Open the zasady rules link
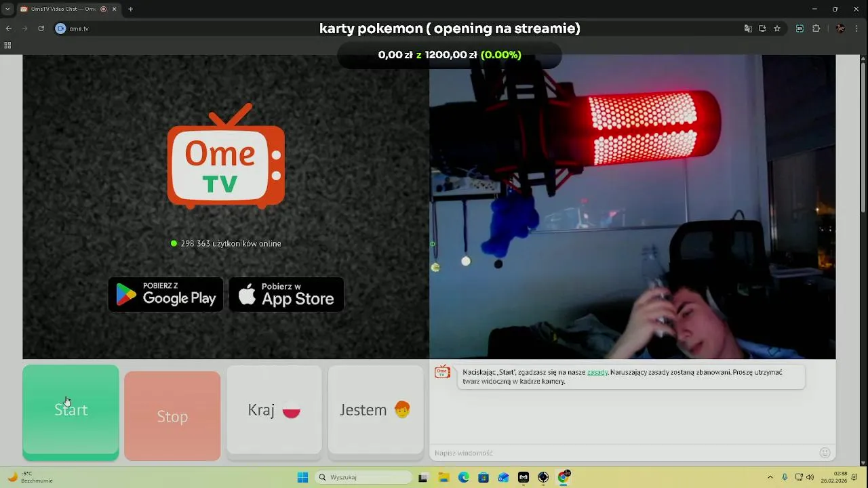This screenshot has height=488, width=868. (597, 372)
